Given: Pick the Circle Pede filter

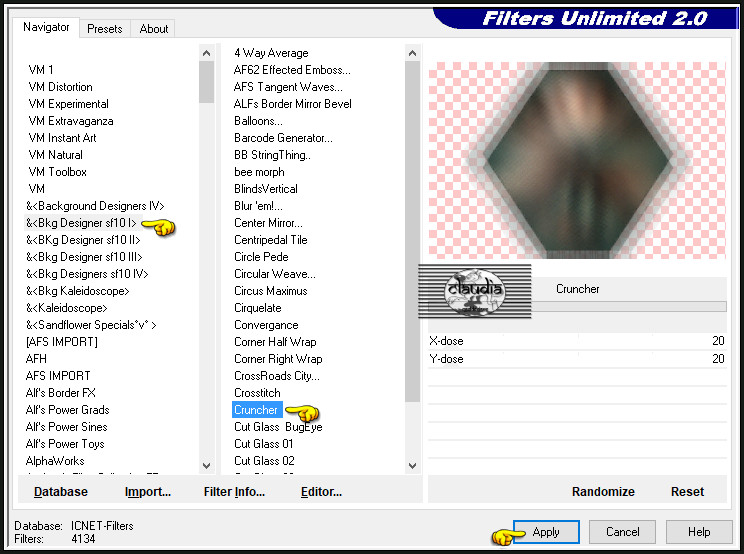Looking at the screenshot, I should pos(261,258).
